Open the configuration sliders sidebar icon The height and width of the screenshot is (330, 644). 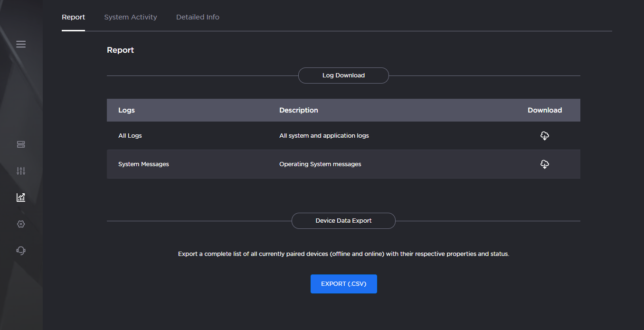pyautogui.click(x=21, y=170)
